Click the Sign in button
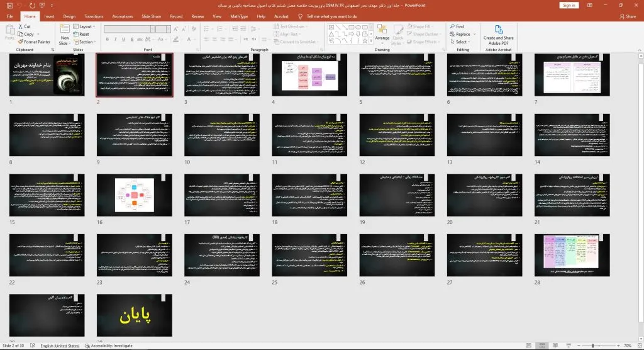Image resolution: width=644 pixels, height=350 pixels. click(569, 5)
